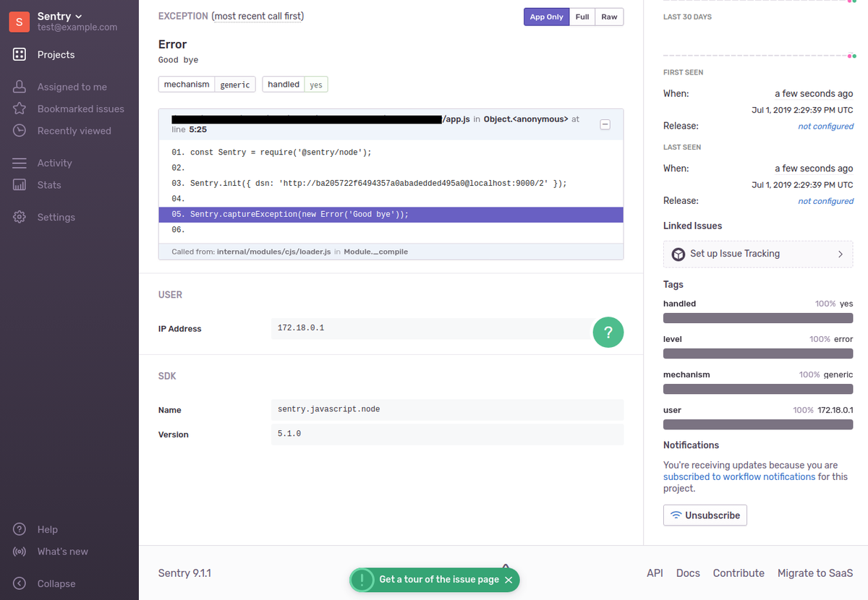Switch the exception view to Raw
The image size is (868, 600).
click(609, 17)
